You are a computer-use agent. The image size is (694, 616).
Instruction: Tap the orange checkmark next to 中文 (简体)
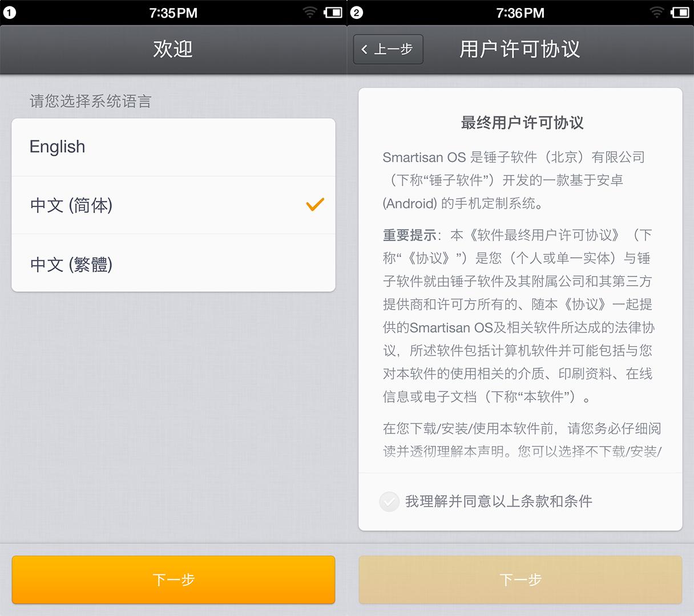pyautogui.click(x=314, y=205)
